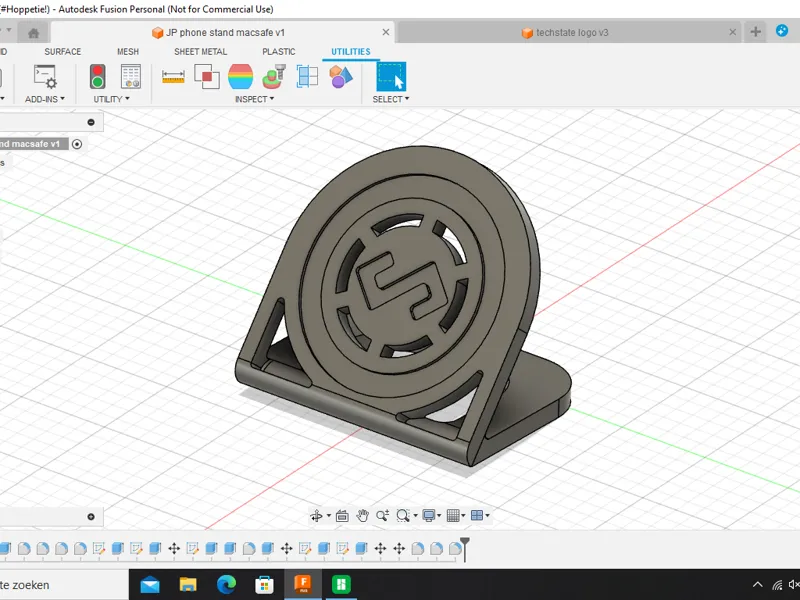This screenshot has width=800, height=600.
Task: Open Microsoft Store from taskbar
Action: (264, 585)
